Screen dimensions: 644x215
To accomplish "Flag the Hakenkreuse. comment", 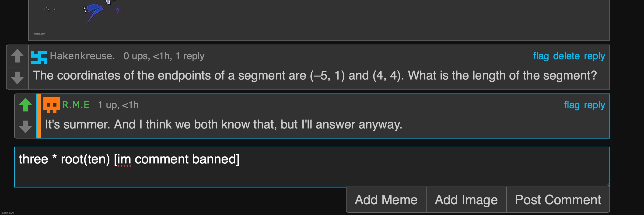I will [x=541, y=56].
